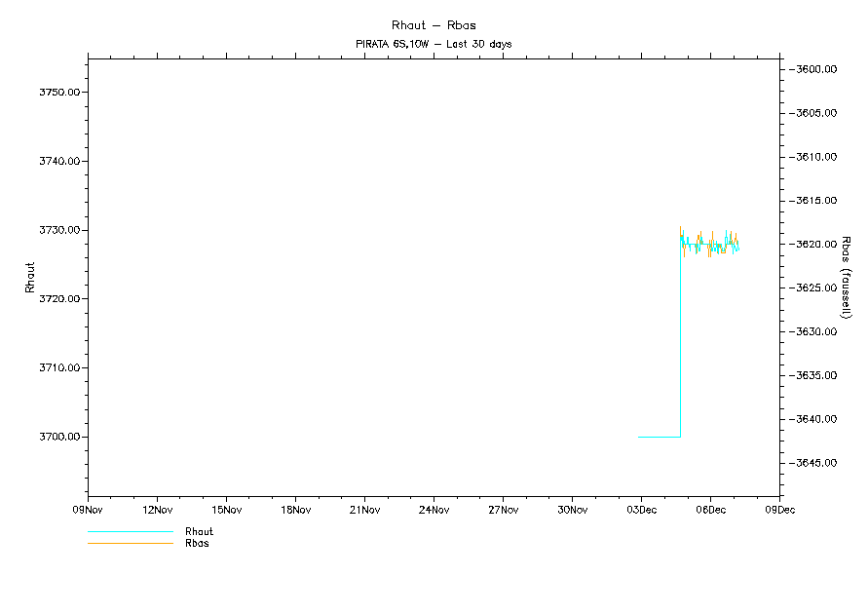Screen dimensions: 868x614
Task: Click the 3750.00 left axis value
Action: click(x=58, y=93)
